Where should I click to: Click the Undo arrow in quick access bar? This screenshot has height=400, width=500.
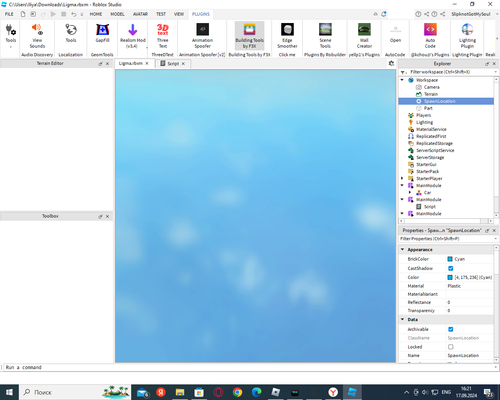tap(74, 14)
